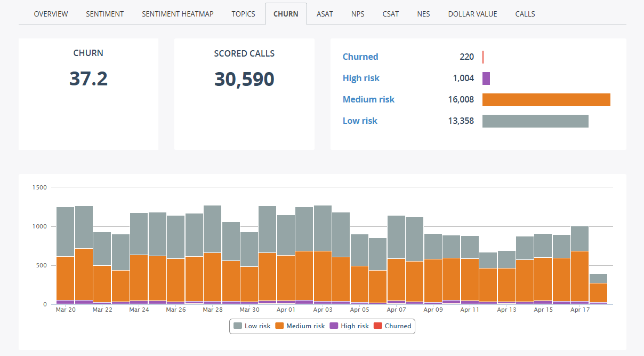Open the Low risk link
The width and height of the screenshot is (644, 356).
(360, 121)
